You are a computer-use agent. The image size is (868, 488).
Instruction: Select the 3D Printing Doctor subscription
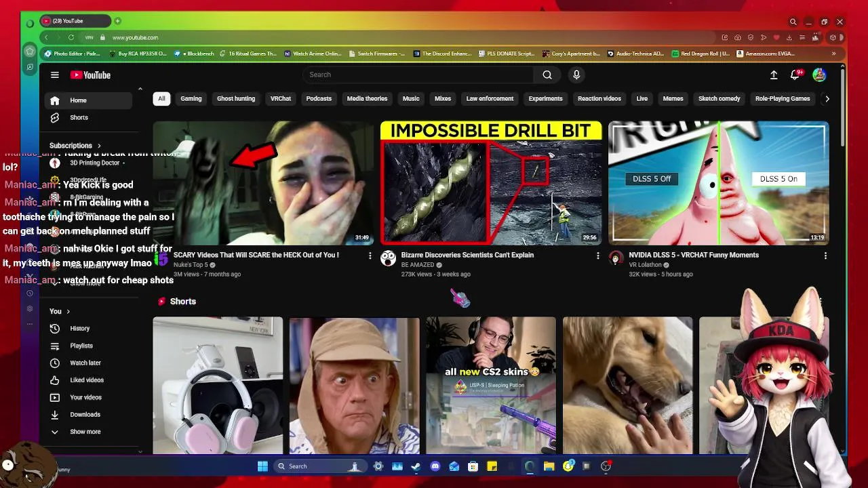(88, 163)
